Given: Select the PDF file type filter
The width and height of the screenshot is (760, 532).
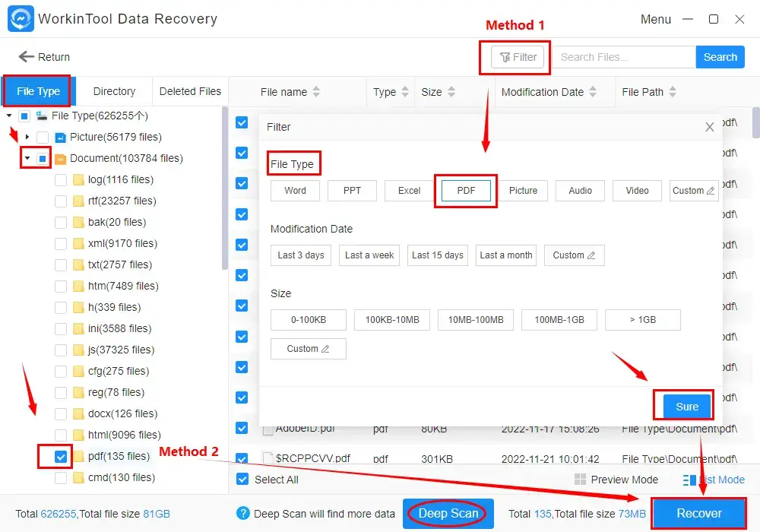Looking at the screenshot, I should click(467, 191).
